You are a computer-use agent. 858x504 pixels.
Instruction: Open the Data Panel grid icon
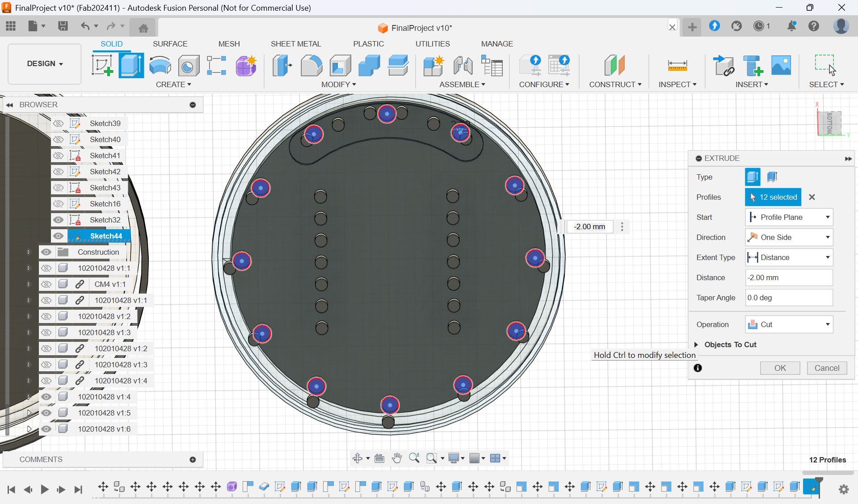coord(11,26)
